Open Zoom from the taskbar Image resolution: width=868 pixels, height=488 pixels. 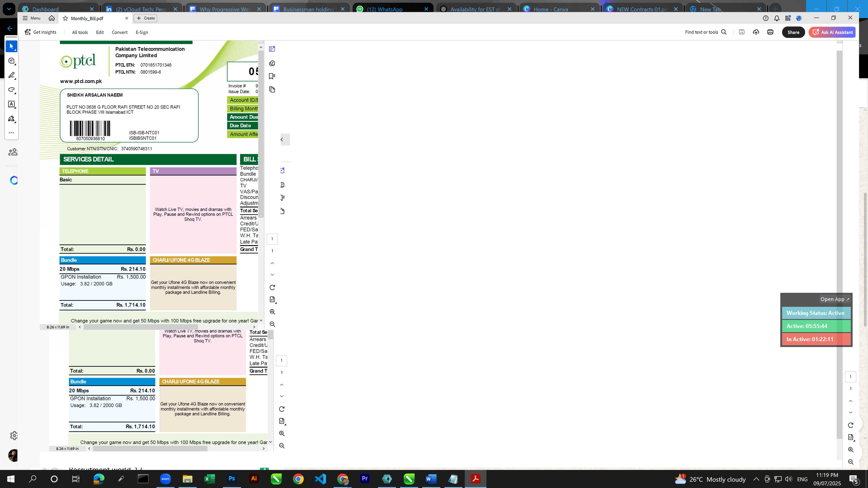[x=165, y=479]
